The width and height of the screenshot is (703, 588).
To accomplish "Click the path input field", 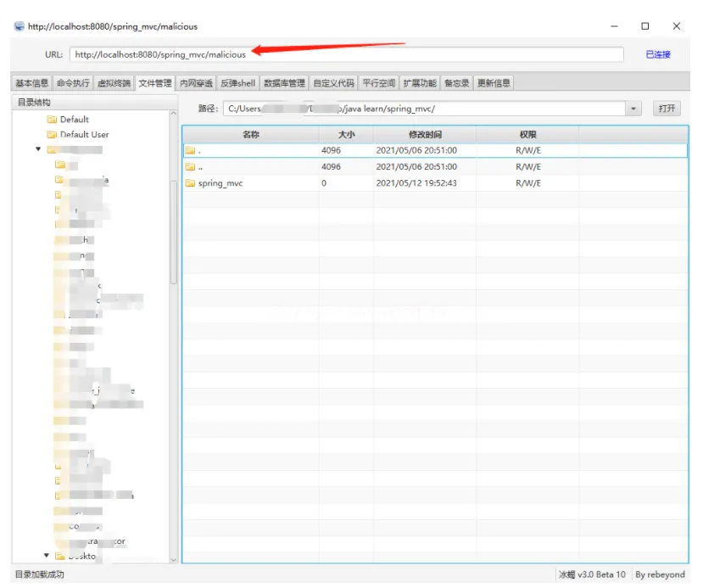I will pyautogui.click(x=424, y=109).
